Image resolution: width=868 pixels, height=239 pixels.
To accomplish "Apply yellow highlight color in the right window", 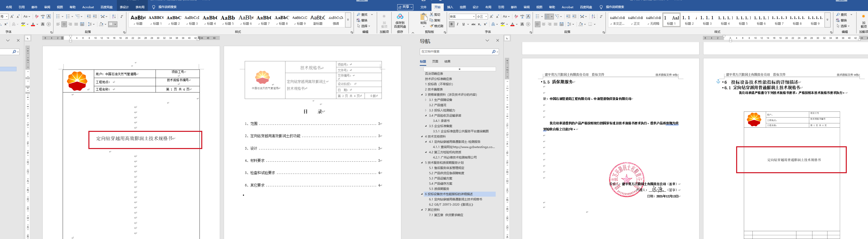I will 502,24.
